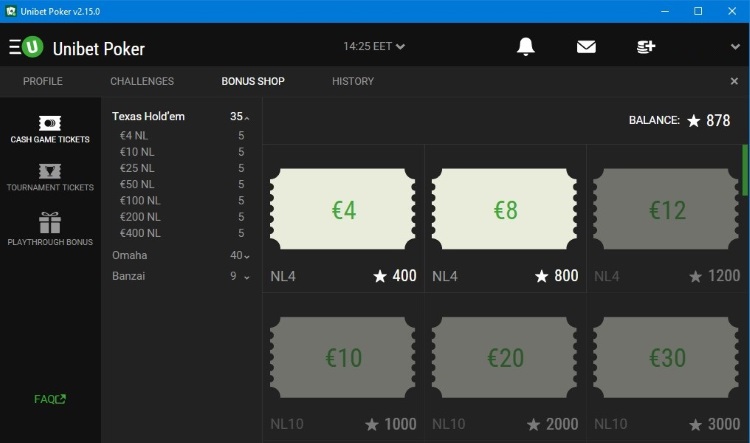Select Cash Game Tickets in sidebar
750x443 pixels.
pyautogui.click(x=50, y=129)
